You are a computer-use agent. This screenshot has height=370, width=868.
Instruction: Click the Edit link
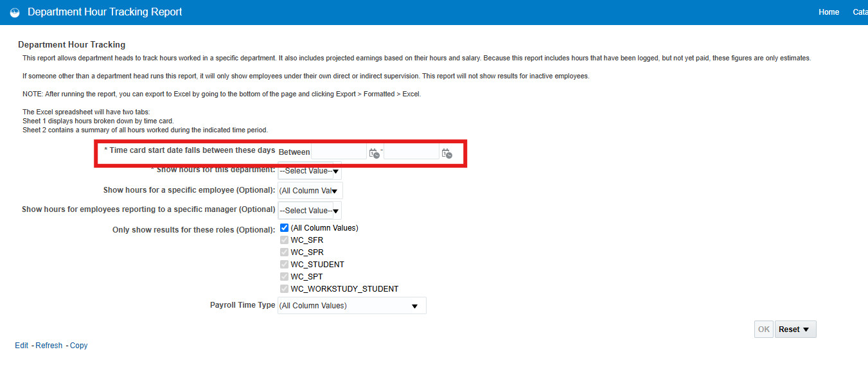(x=22, y=346)
